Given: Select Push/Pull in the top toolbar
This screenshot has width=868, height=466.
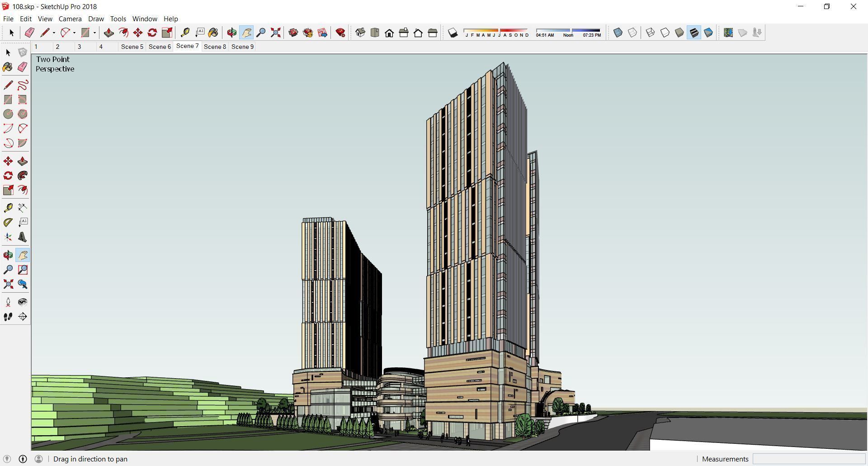Looking at the screenshot, I should click(x=108, y=33).
